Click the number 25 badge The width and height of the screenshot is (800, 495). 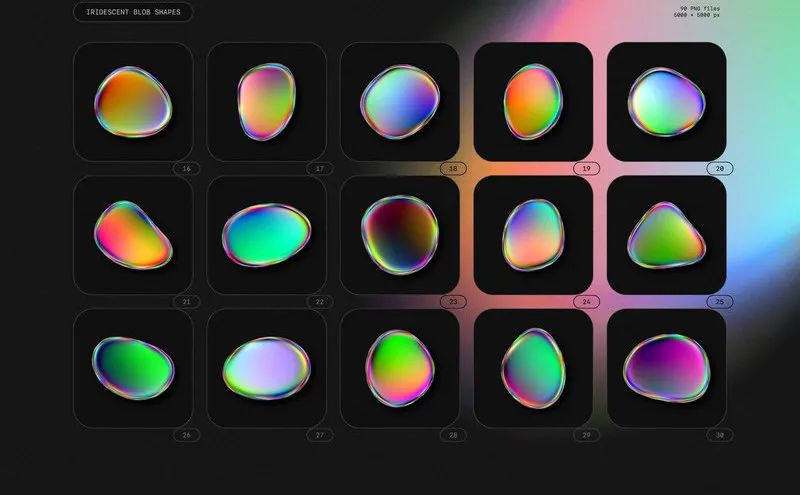click(719, 302)
